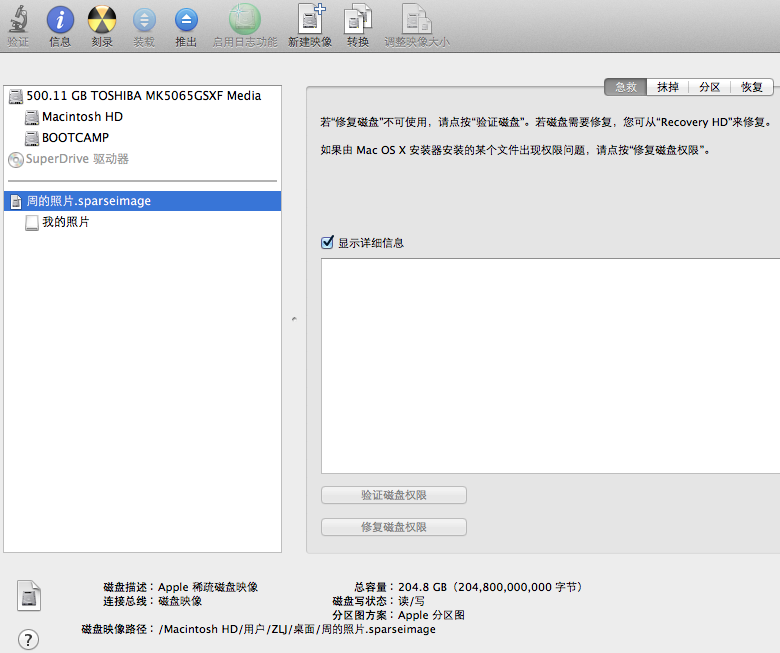Switch to the 分区 (Partition) tab
This screenshot has height=653, width=780.
710,87
